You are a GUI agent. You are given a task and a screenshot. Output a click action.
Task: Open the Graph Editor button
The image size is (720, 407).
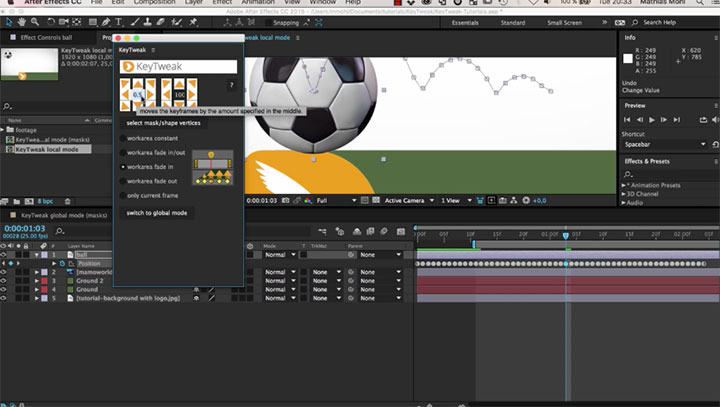coord(401,232)
